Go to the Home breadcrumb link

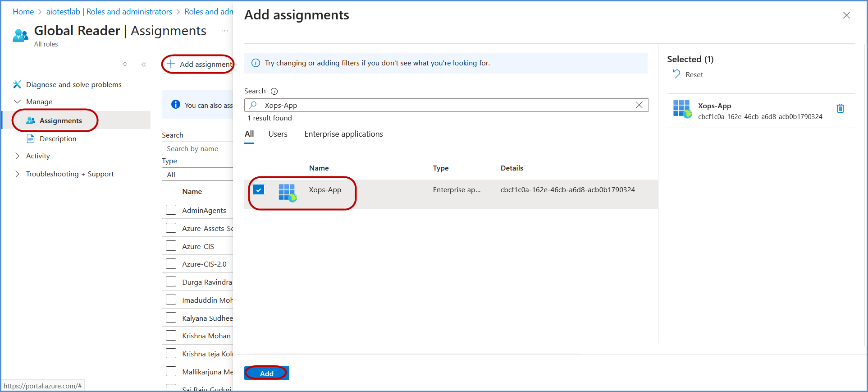pos(23,12)
